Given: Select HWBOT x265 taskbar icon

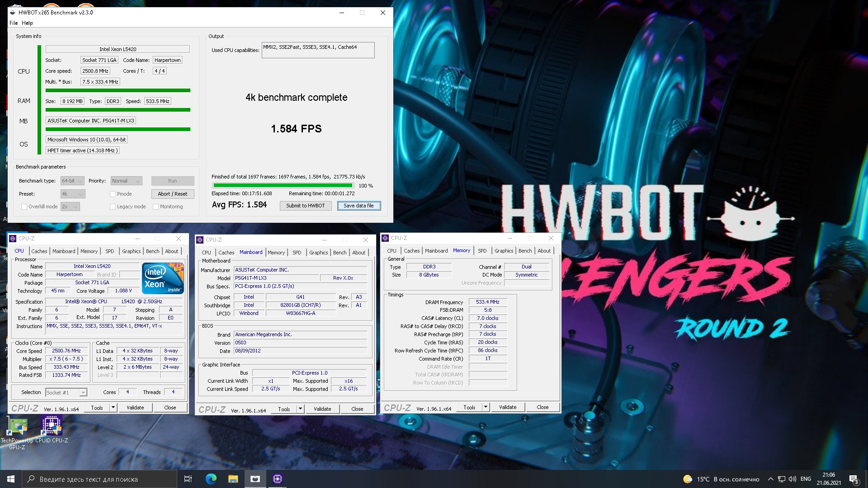Looking at the screenshot, I should point(255,479).
